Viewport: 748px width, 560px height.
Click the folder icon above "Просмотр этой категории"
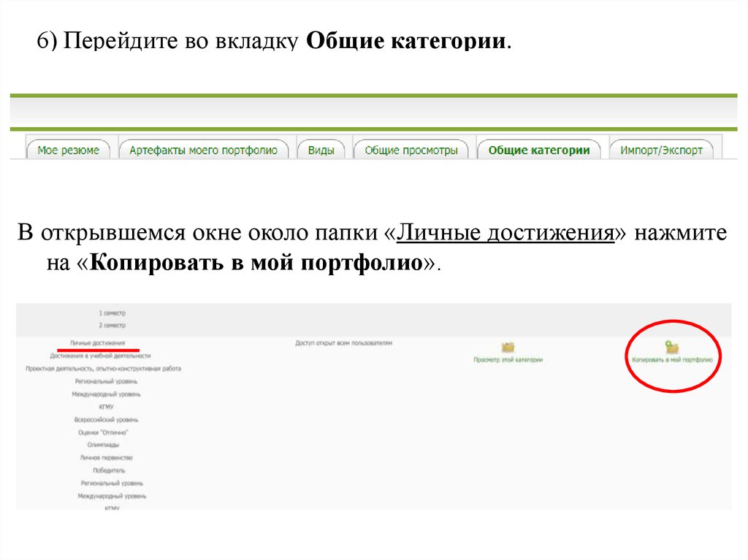pyautogui.click(x=508, y=347)
